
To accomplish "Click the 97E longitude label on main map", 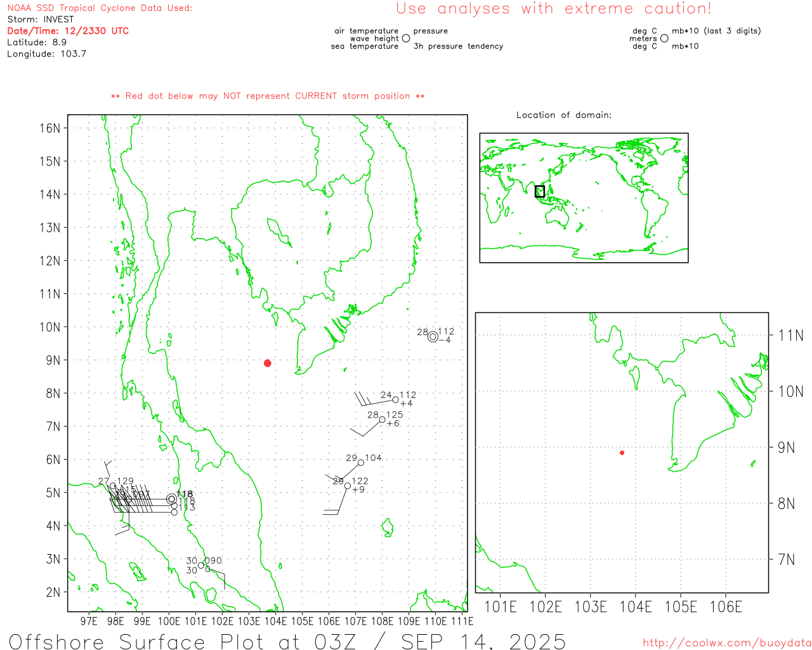I will coord(89,621).
